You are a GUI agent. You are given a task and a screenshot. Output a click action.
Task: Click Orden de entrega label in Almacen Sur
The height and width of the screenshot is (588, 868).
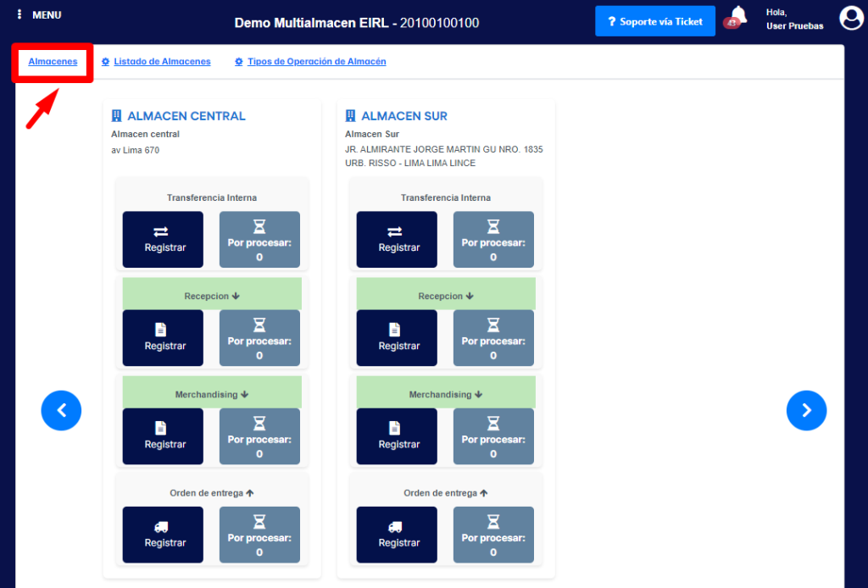(x=446, y=493)
